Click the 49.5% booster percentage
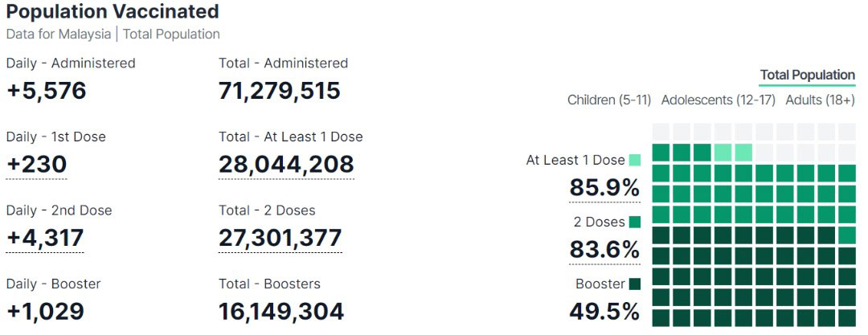Screen dimensions: 868x335 604,313
